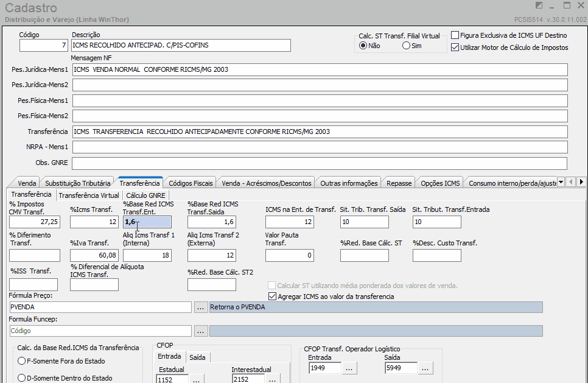Focus the Pes.Física-Mens1 field
588x383 pixels.
320,100
